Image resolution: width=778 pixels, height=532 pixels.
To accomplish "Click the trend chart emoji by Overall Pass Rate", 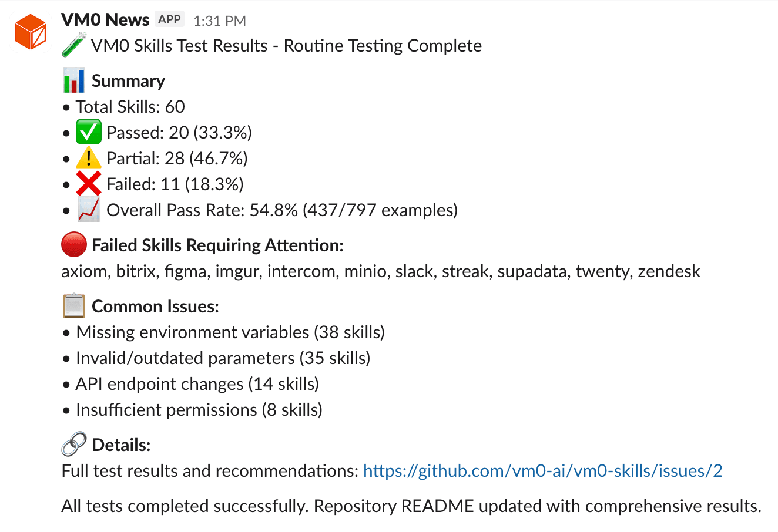I will (89, 210).
